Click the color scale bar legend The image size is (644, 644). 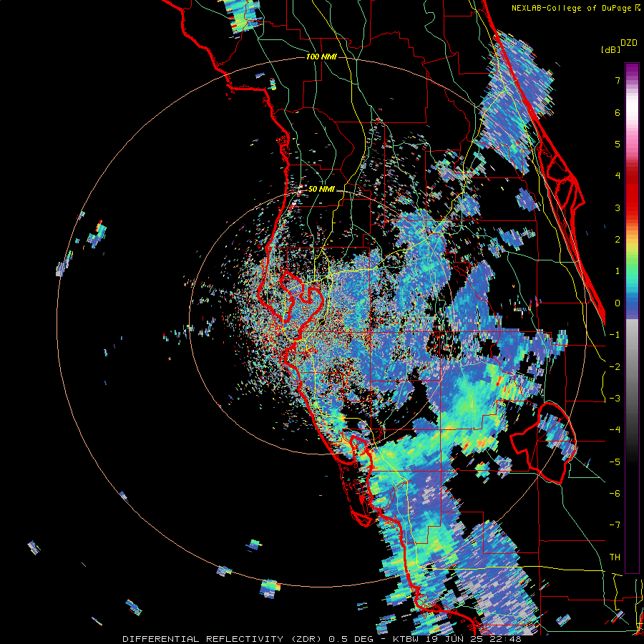point(632,318)
